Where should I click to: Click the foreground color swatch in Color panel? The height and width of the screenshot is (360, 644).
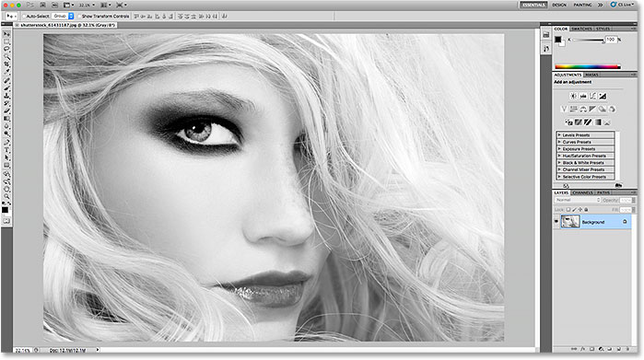coord(557,40)
